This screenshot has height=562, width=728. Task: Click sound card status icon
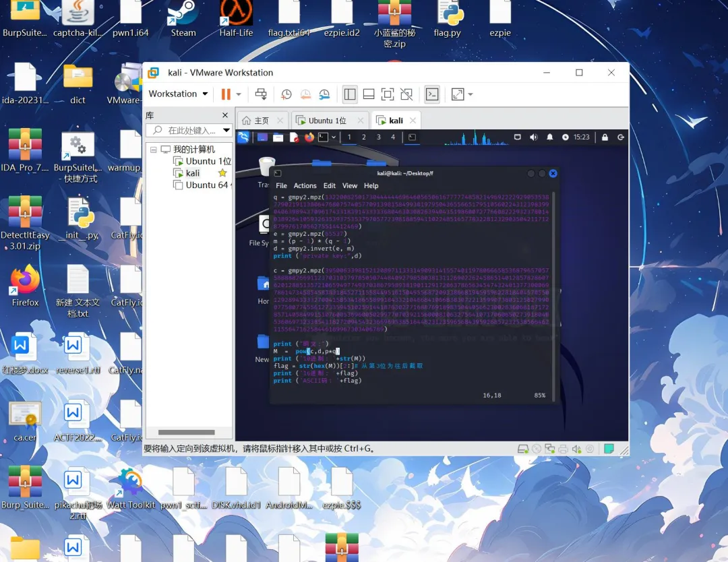tap(576, 449)
